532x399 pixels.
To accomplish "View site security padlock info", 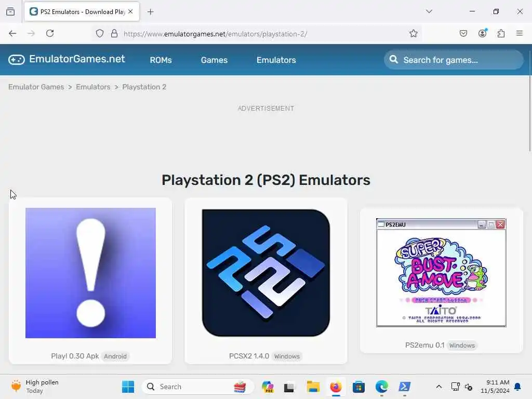I will click(114, 34).
